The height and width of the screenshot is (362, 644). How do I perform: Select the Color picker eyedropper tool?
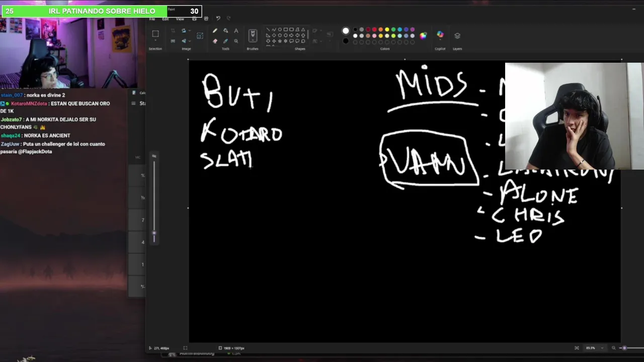point(225,41)
